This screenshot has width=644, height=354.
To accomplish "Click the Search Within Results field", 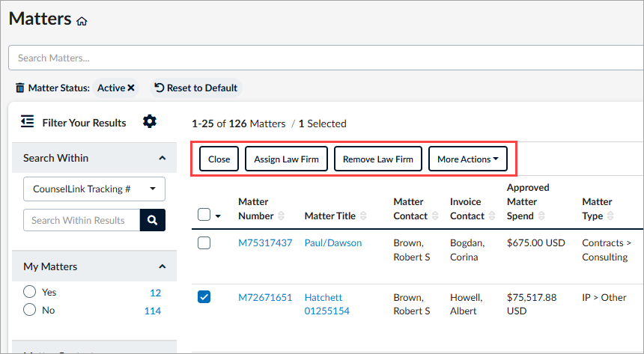I will pos(82,220).
